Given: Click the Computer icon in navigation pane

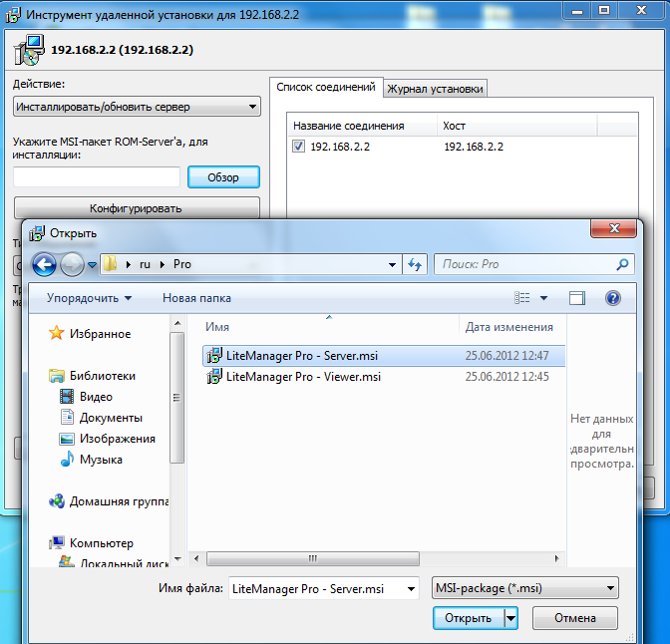Looking at the screenshot, I should (x=57, y=542).
